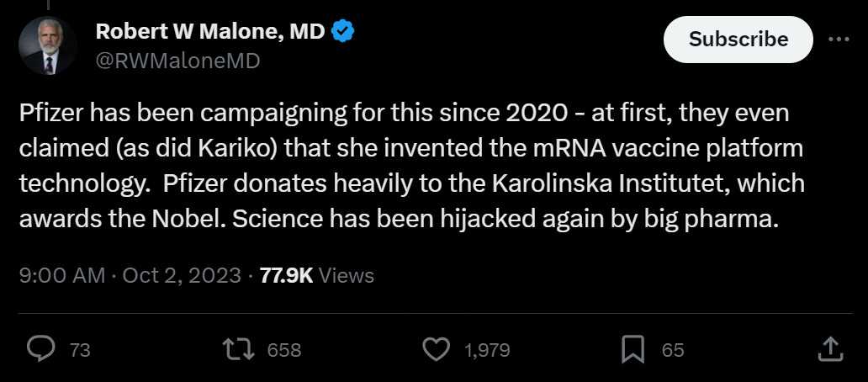Like the tweet with the heart icon

click(x=436, y=349)
